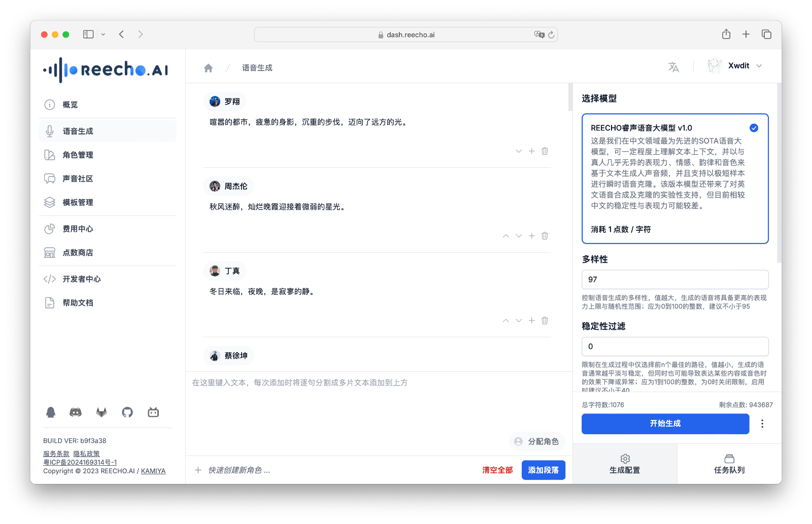Image resolution: width=812 pixels, height=524 pixels.
Task: Click 分配角色 to assign roles
Action: point(537,441)
